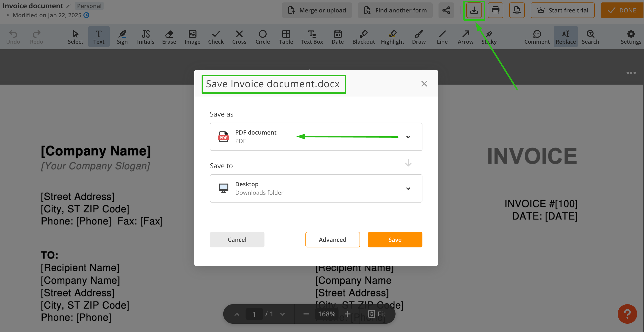Open the editor Settings gear

[x=631, y=37]
